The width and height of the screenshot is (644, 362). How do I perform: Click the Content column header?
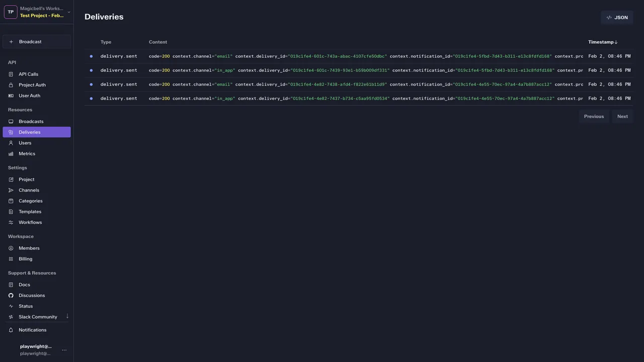pos(158,42)
